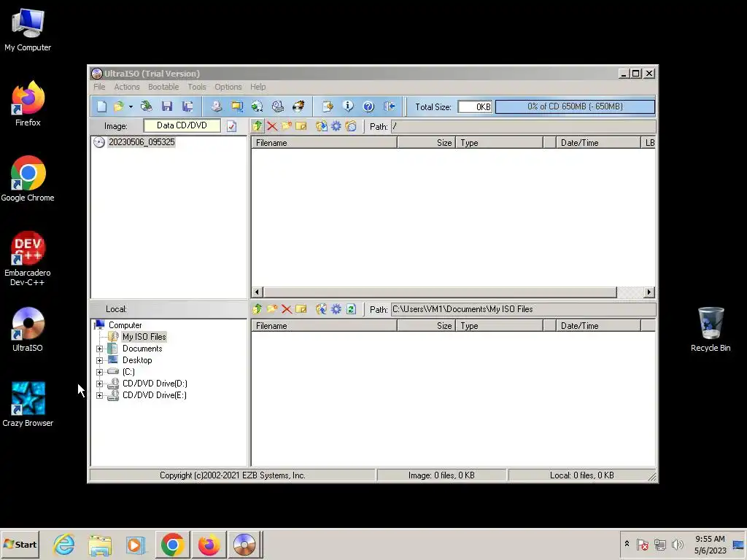
Task: Click the Exit door arrow icon
Action: [x=390, y=106]
